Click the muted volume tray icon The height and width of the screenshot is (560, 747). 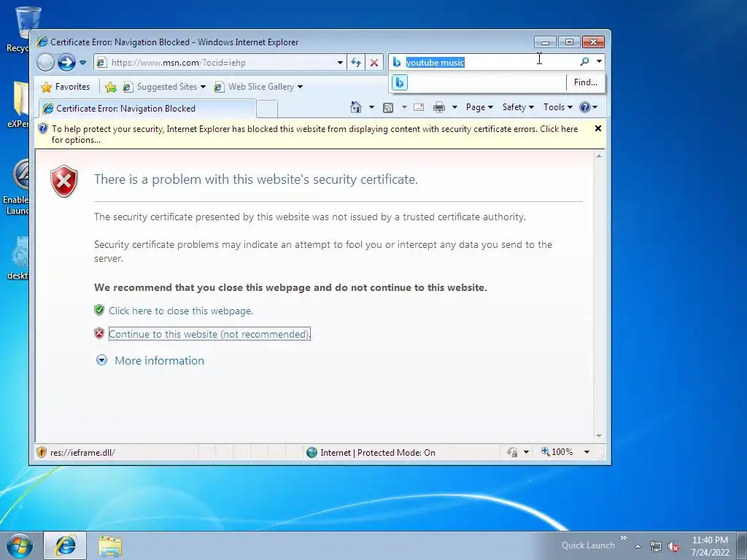pyautogui.click(x=673, y=546)
